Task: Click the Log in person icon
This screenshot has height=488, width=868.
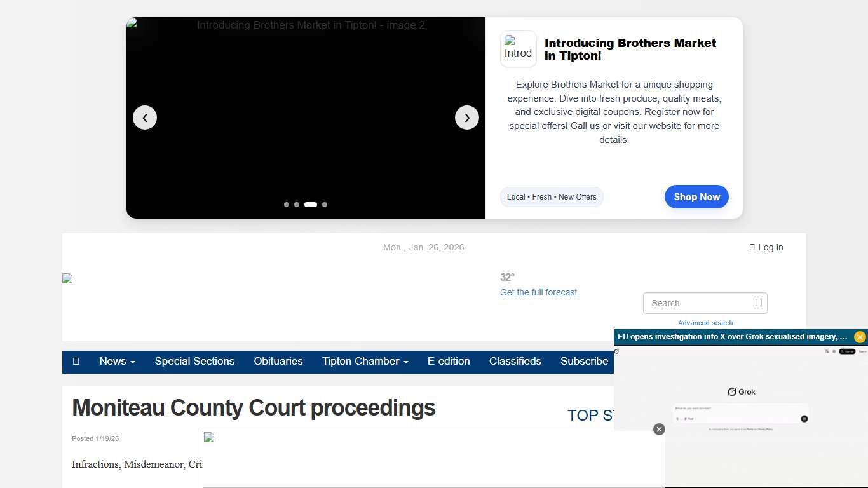Action: click(x=752, y=247)
